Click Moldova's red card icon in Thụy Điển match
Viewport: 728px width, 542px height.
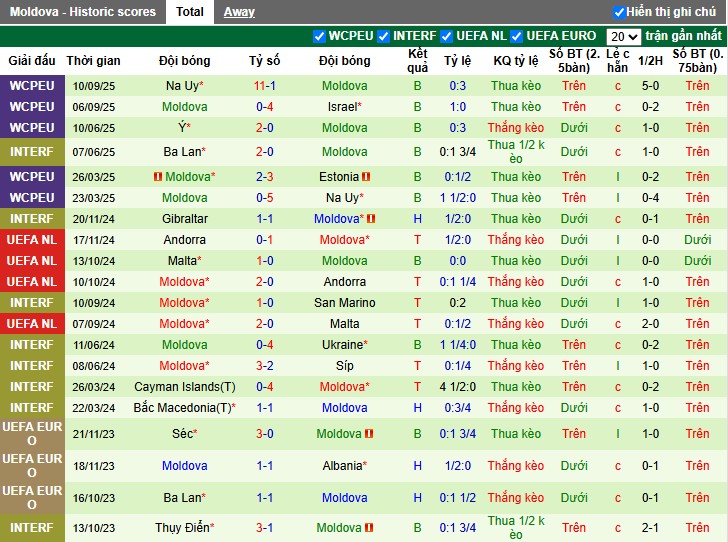(368, 528)
